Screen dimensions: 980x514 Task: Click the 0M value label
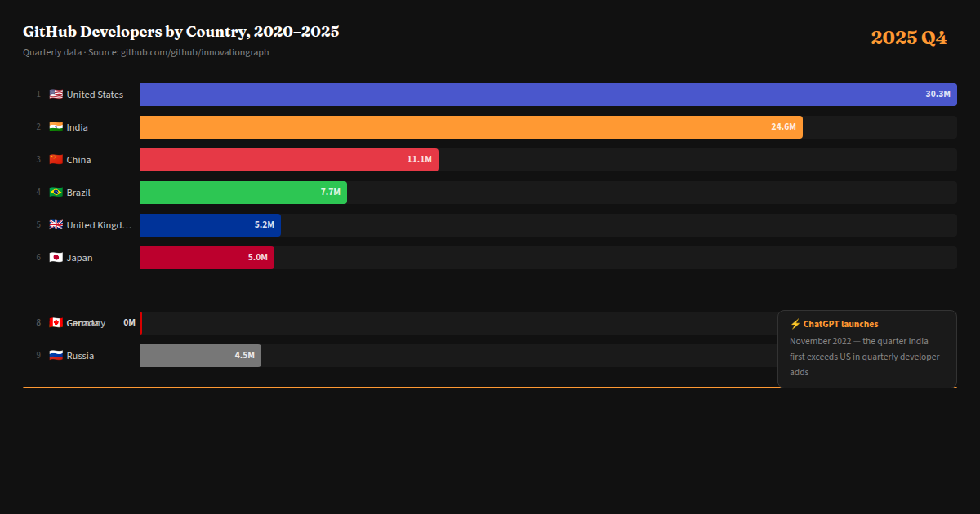(x=129, y=323)
